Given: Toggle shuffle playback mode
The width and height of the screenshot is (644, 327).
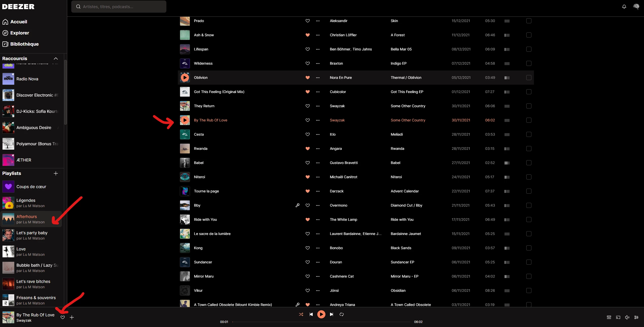Looking at the screenshot, I should coord(301,314).
